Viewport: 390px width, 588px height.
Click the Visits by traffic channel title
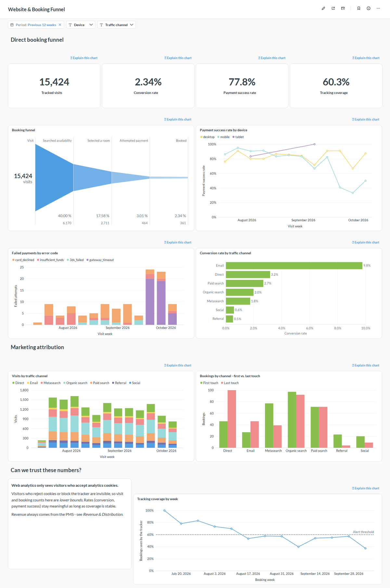coord(30,376)
